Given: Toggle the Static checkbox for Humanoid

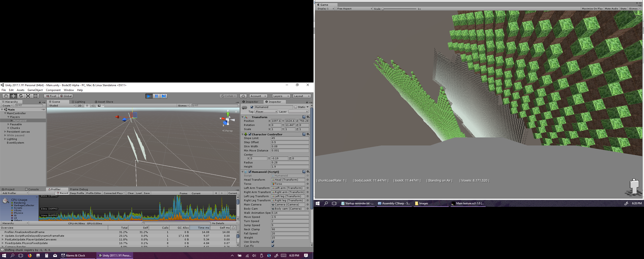Looking at the screenshot, I should (x=296, y=107).
